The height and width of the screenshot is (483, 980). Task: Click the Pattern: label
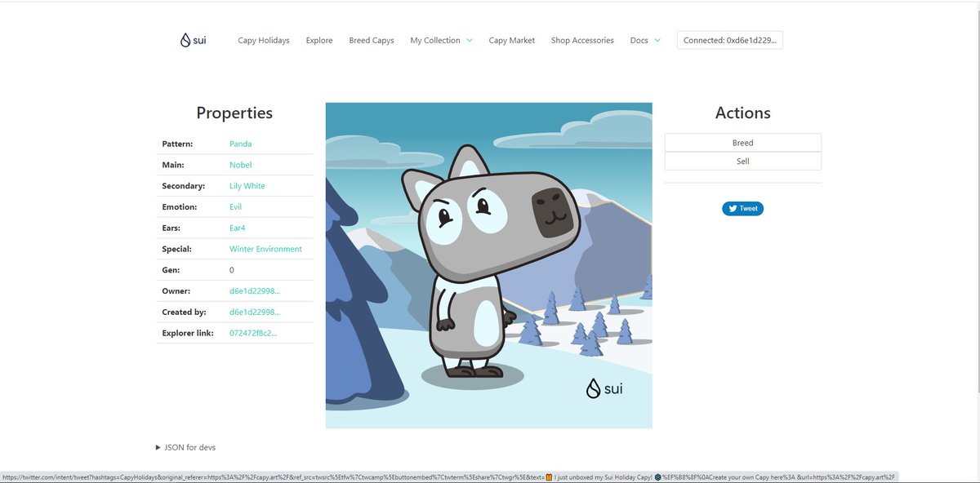click(x=177, y=144)
